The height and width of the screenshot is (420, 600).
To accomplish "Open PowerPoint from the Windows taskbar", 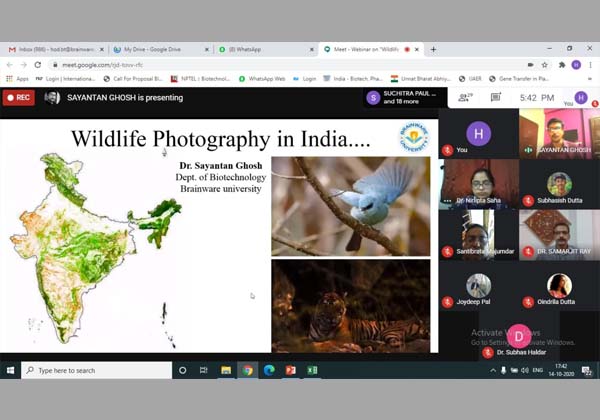I will [291, 370].
